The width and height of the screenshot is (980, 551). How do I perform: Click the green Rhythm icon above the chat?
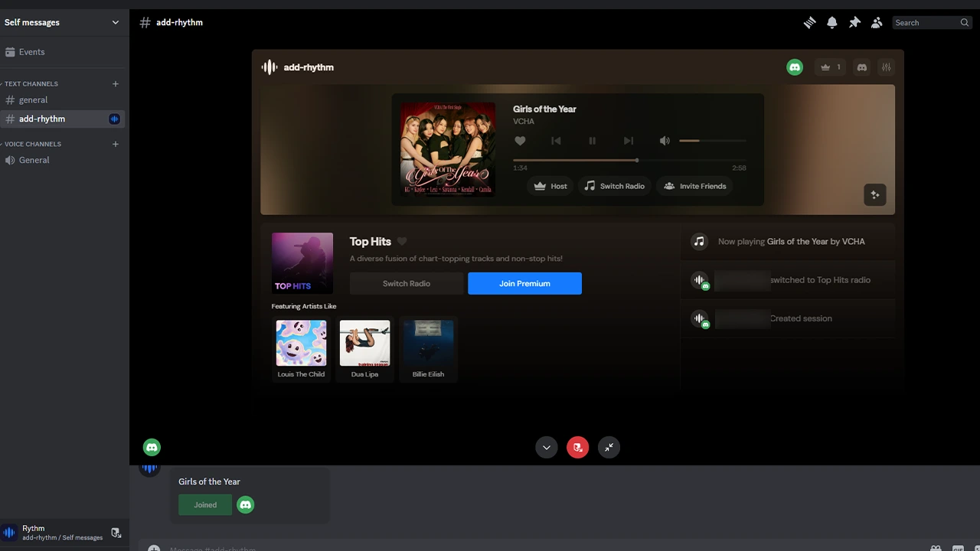point(152,447)
